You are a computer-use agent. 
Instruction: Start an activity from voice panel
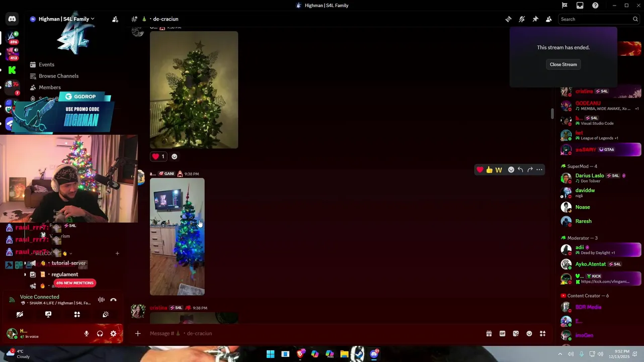77,314
